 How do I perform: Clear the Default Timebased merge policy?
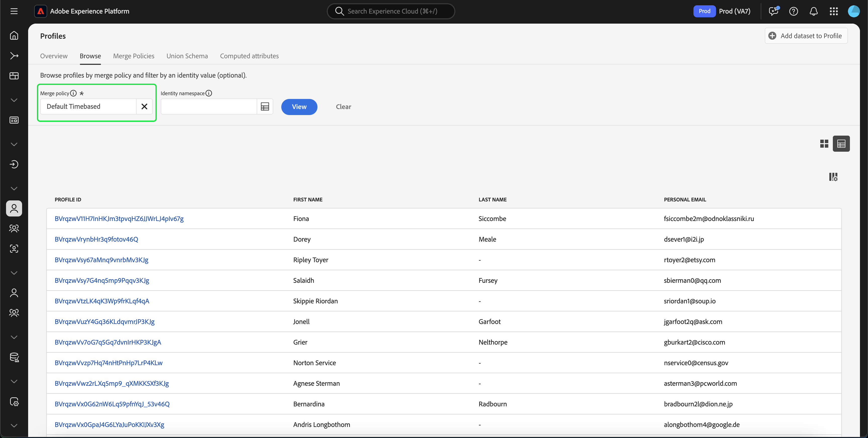pyautogui.click(x=144, y=106)
